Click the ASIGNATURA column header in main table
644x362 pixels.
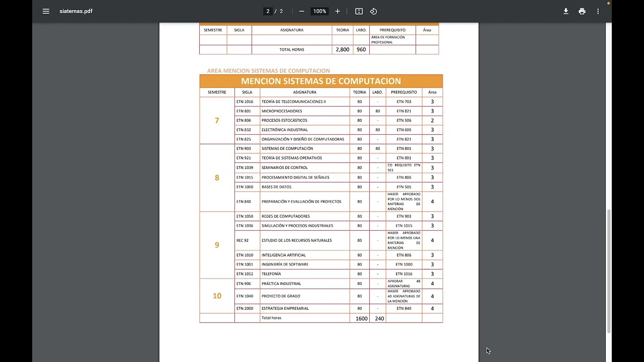[304, 92]
